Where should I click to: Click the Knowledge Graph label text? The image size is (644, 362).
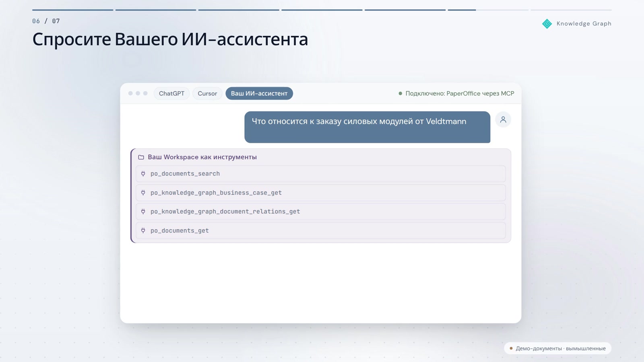[x=584, y=24]
